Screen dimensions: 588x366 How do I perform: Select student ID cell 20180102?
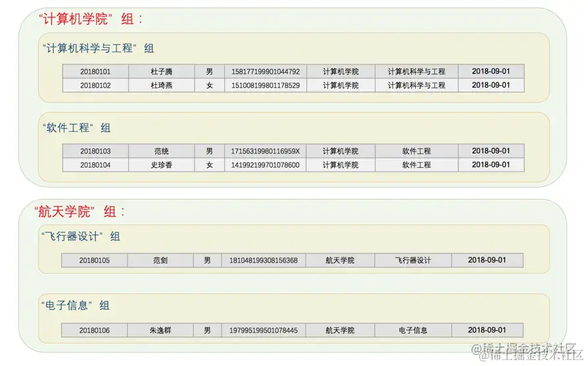[95, 85]
